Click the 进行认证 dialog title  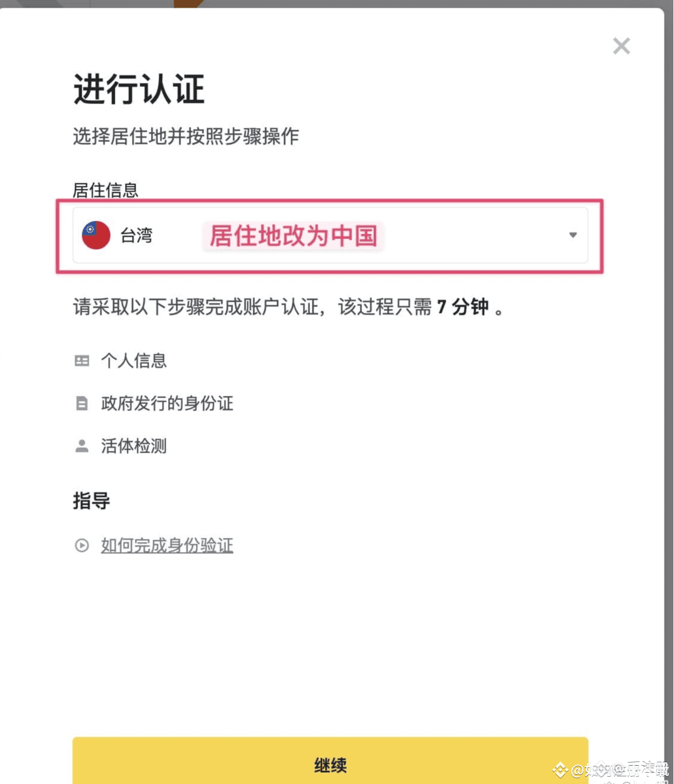(x=138, y=90)
